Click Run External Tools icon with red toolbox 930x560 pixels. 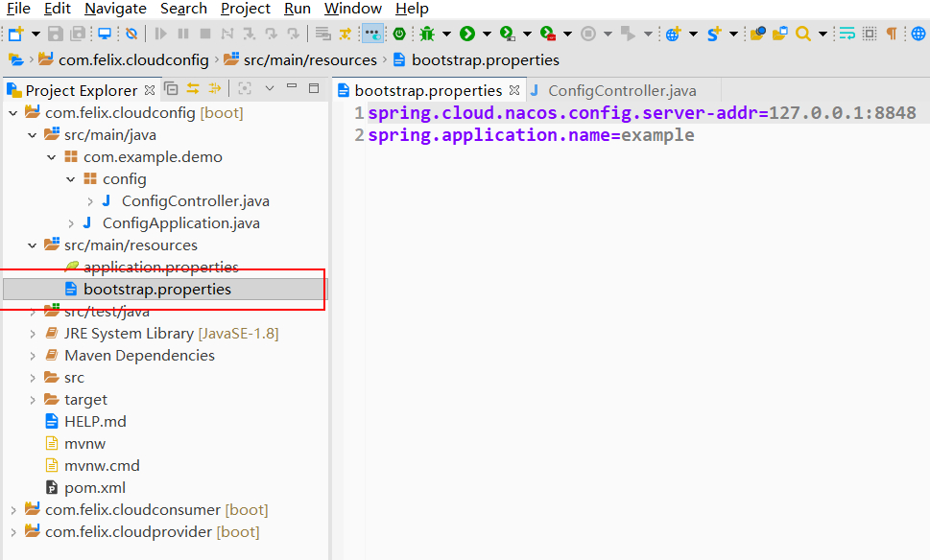[x=548, y=34]
